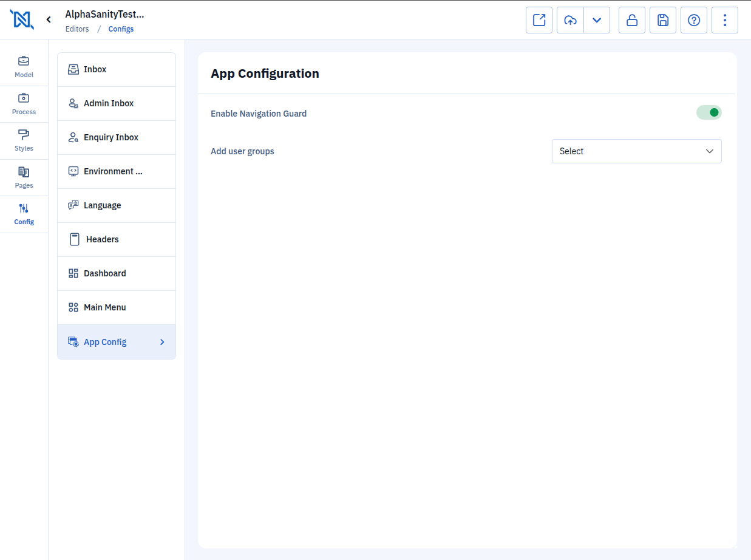
Task: Click the App Config right chevron
Action: [162, 342]
